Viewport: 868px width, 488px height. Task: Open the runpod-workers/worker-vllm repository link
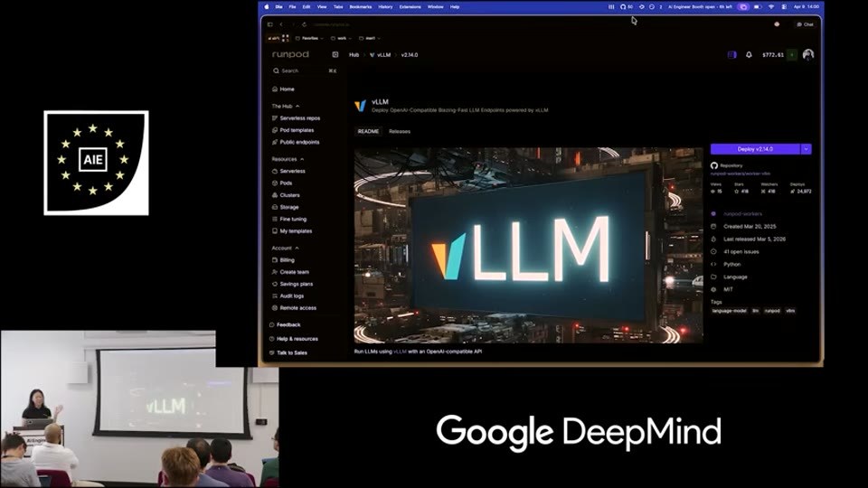741,174
